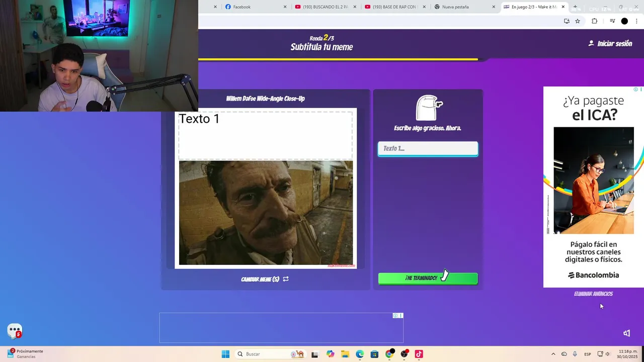Open OBS Studio from the taskbar
Viewport: 644px width, 362px height.
(404, 354)
